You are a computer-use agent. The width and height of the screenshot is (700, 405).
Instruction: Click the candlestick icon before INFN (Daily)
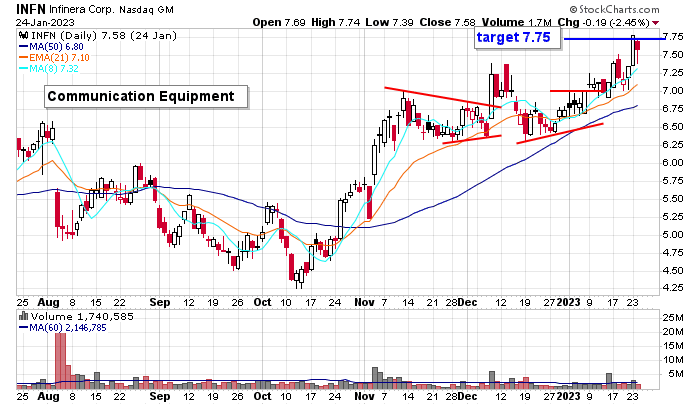[23, 35]
